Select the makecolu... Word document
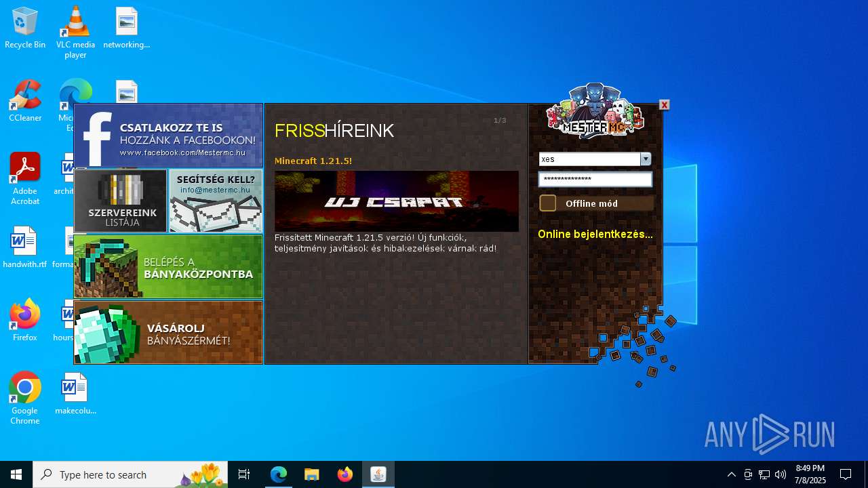This screenshot has width=868, height=488. 75,394
